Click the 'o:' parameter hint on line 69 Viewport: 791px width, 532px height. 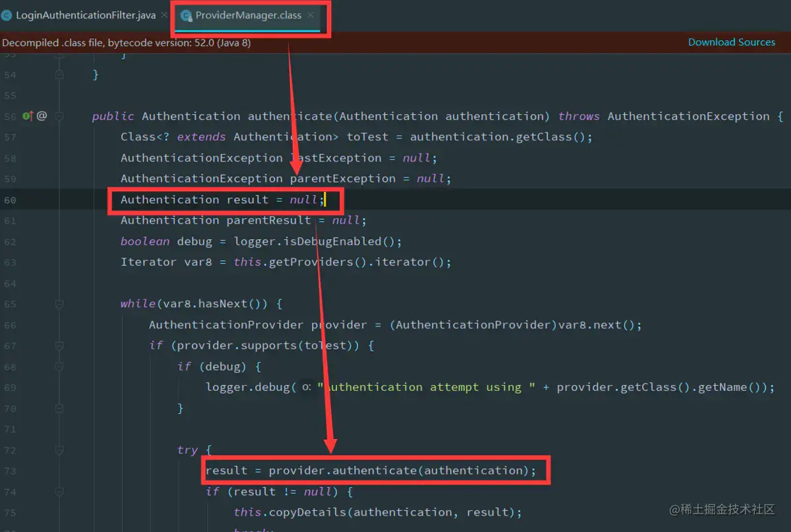(x=307, y=388)
